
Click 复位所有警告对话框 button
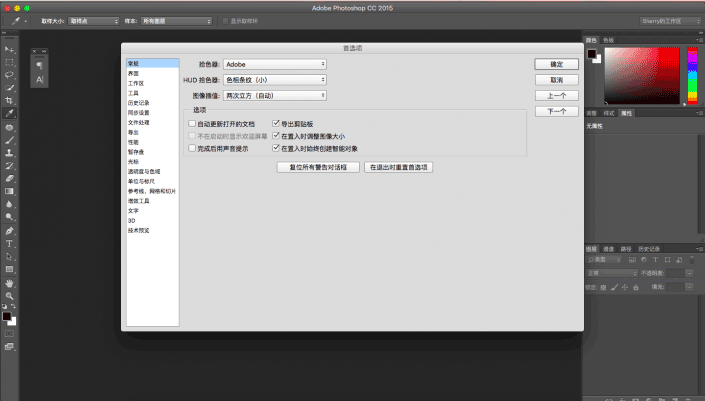coord(318,167)
